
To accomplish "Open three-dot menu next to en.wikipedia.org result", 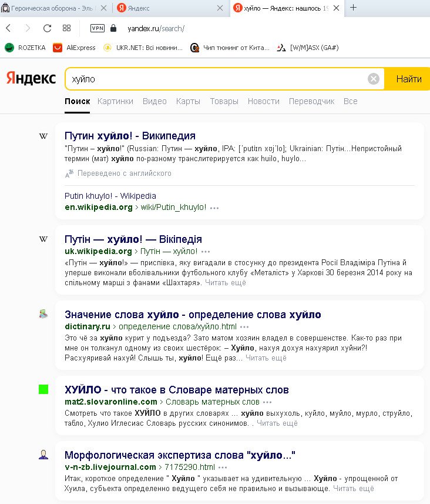I will tap(214, 208).
